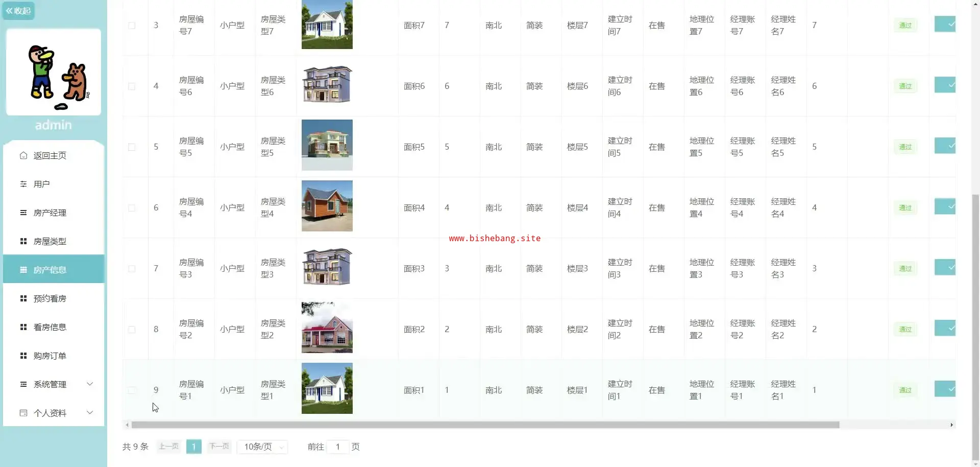Click the 上一页 pagination button

pos(169,447)
